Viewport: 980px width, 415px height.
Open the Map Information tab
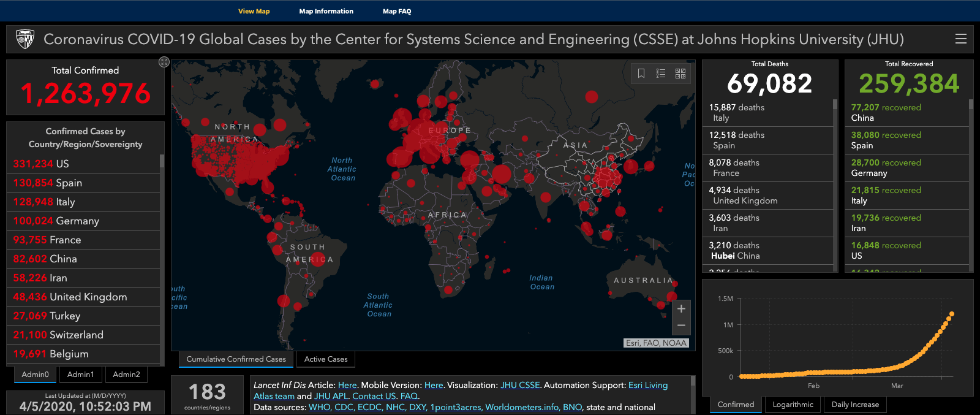[326, 11]
